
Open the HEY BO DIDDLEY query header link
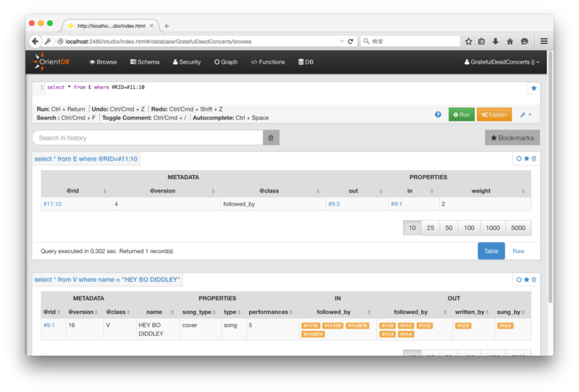point(107,279)
